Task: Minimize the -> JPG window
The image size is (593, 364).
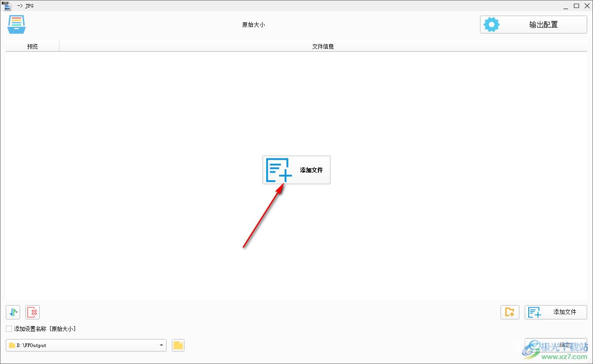Action: tap(565, 6)
